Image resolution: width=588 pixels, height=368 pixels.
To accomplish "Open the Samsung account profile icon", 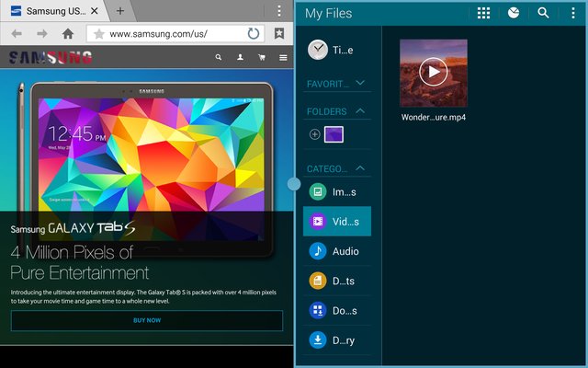I will [240, 57].
